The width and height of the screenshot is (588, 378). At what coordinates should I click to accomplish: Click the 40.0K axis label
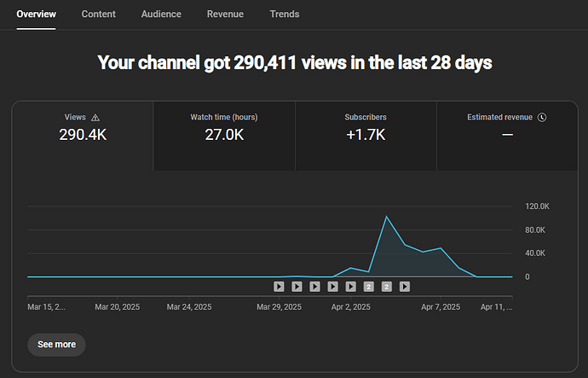coord(535,253)
